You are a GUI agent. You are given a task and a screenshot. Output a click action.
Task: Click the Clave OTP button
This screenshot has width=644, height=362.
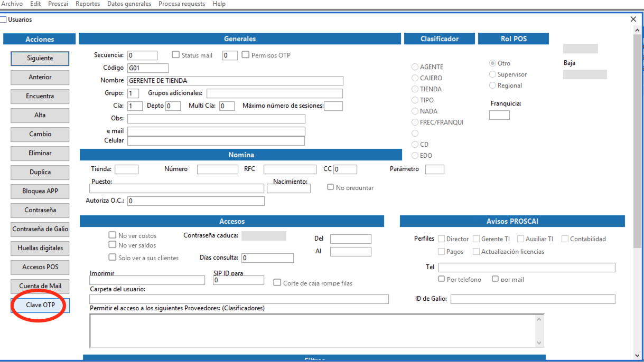[x=40, y=305]
